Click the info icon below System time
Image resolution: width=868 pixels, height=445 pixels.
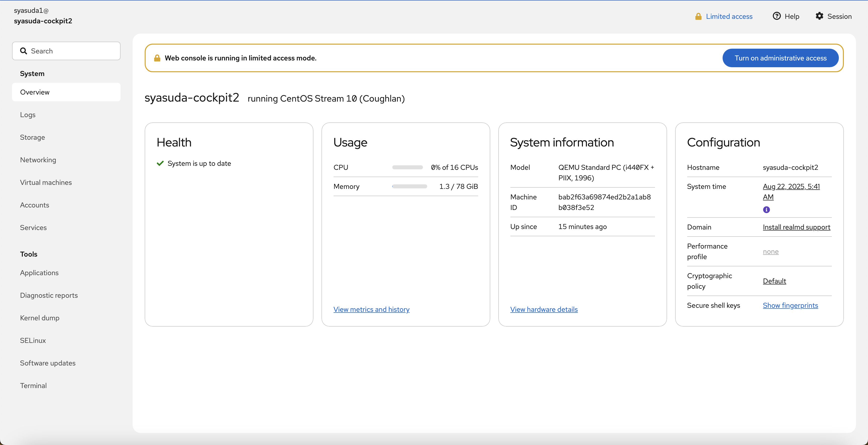(x=766, y=210)
